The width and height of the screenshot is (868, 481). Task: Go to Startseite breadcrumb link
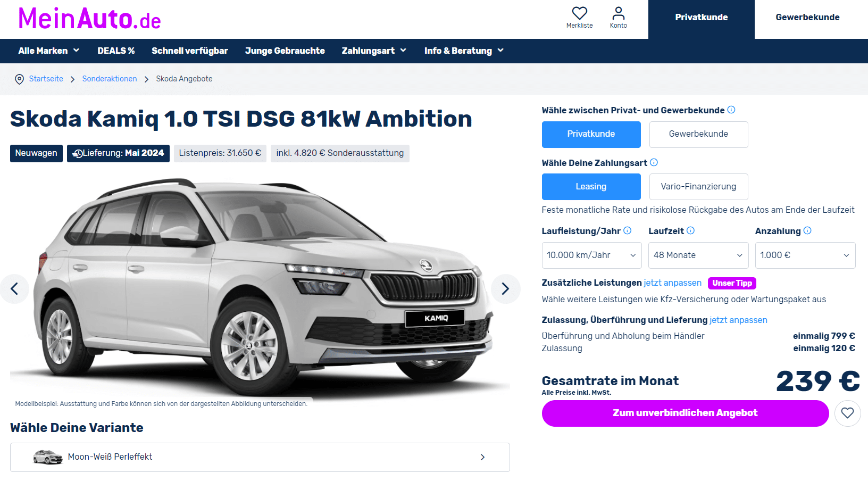point(46,79)
